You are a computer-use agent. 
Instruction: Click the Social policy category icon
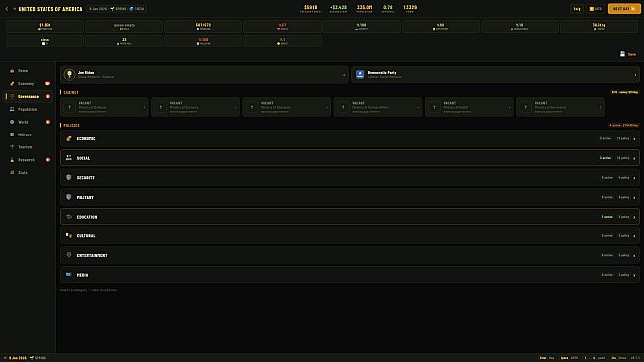[x=69, y=158]
